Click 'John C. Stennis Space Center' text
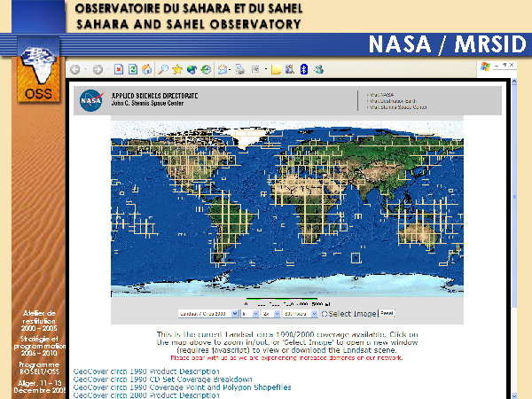 point(147,103)
